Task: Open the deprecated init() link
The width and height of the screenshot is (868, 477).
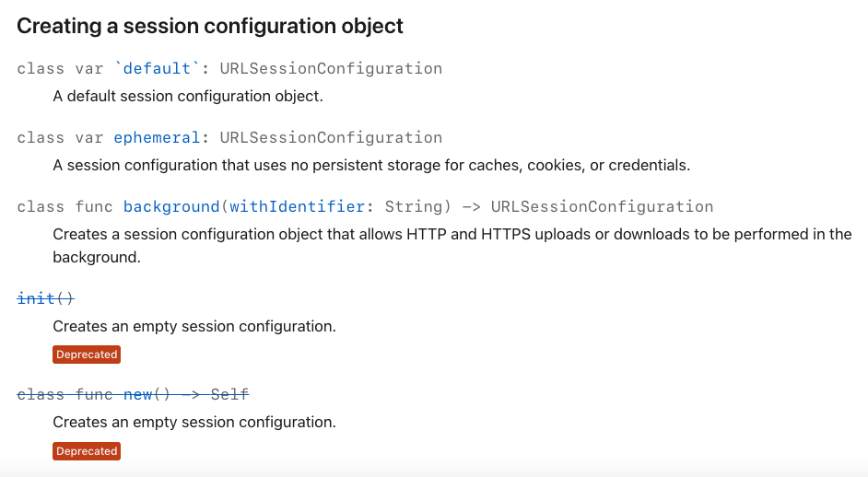Action: click(45, 298)
